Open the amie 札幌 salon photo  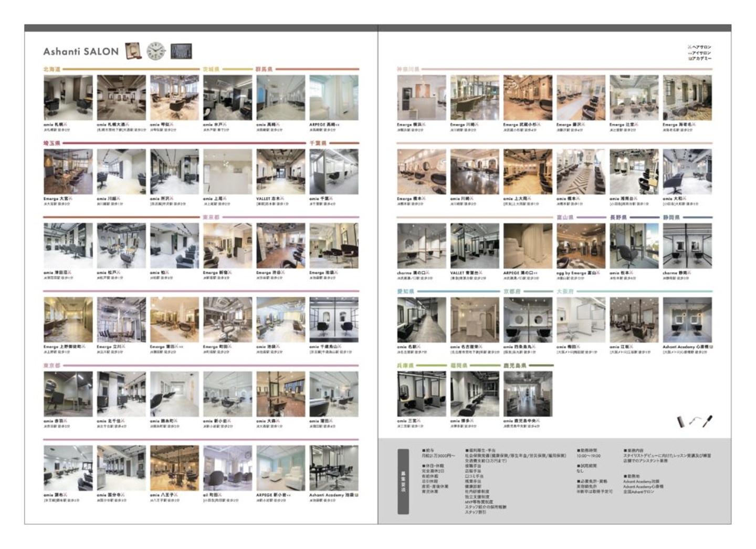point(68,98)
